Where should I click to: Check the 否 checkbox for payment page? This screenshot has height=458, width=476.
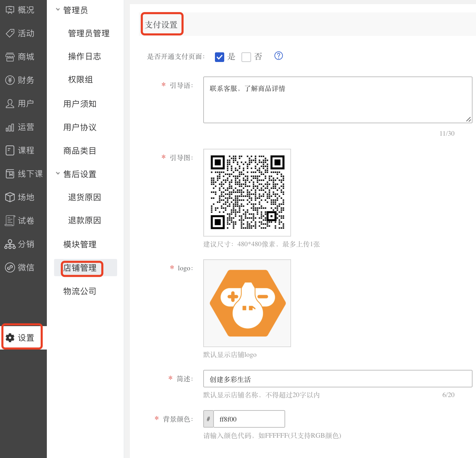246,57
